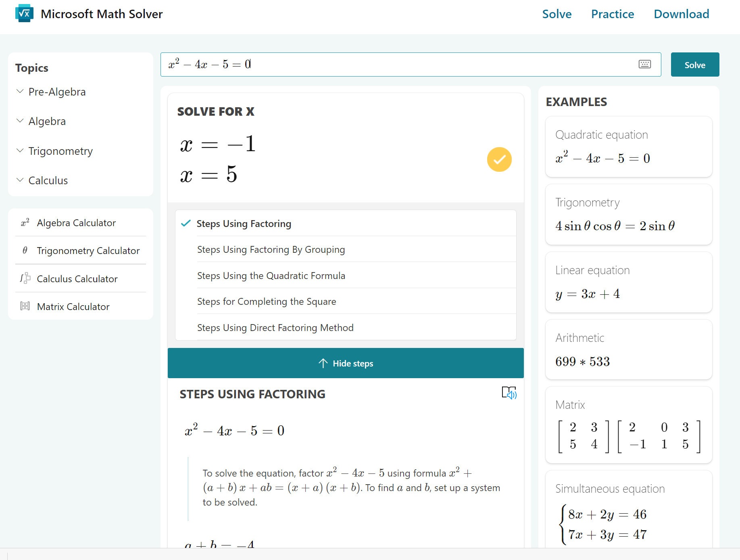Viewport: 740px width, 560px height.
Task: Choose Steps for Completing the Square
Action: click(x=266, y=302)
